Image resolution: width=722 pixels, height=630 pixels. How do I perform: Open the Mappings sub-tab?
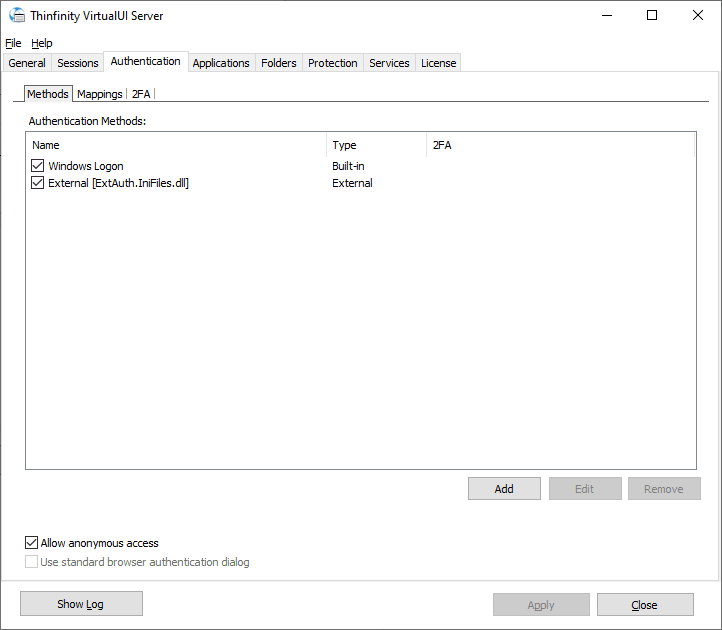coord(99,94)
